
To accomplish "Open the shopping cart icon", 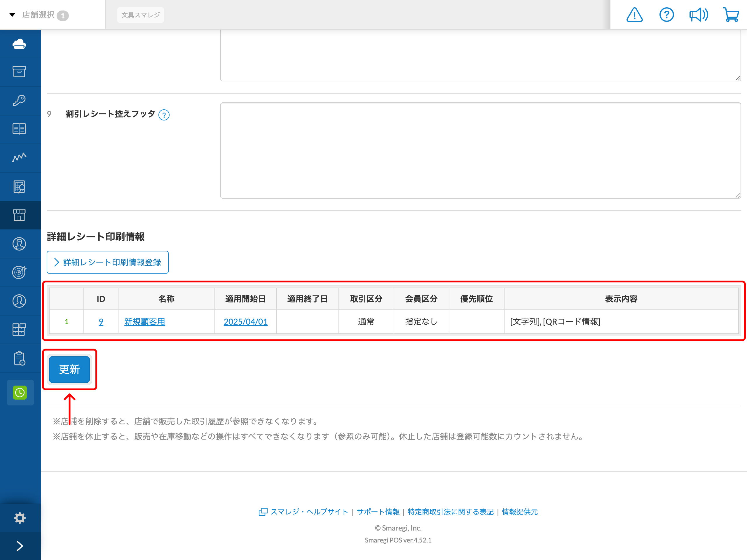I will pyautogui.click(x=731, y=15).
